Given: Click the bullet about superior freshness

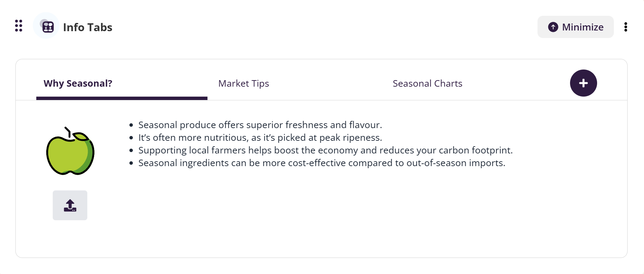Looking at the screenshot, I should coord(260,125).
